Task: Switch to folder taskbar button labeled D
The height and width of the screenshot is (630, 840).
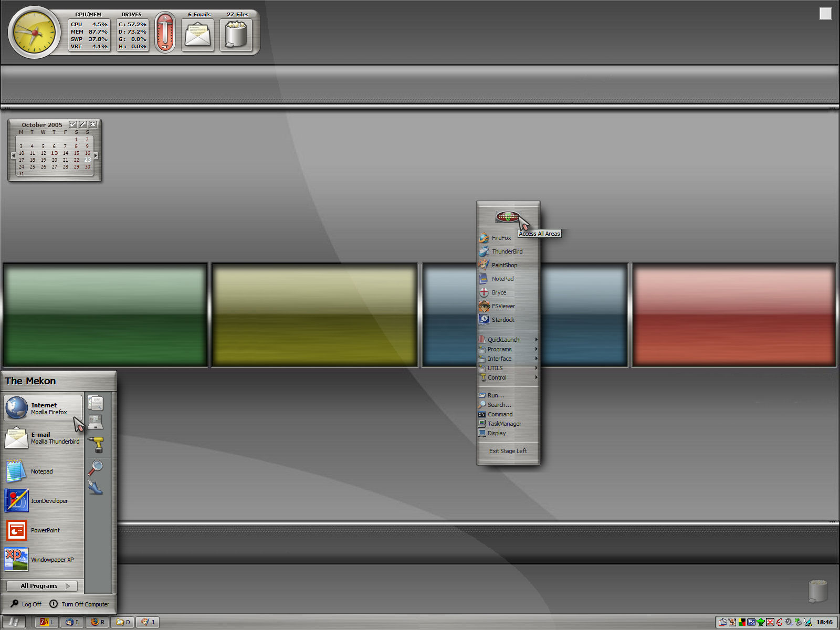Action: [122, 622]
